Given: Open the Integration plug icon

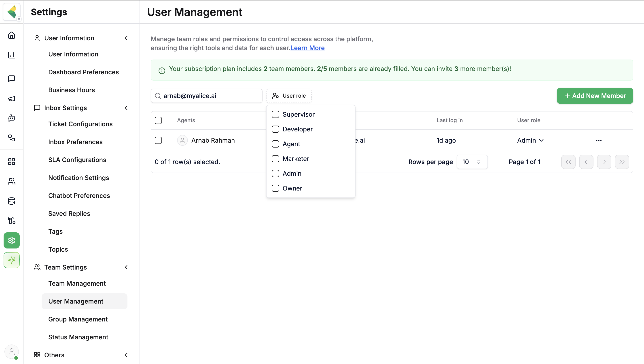Looking at the screenshot, I should (x=11, y=221).
